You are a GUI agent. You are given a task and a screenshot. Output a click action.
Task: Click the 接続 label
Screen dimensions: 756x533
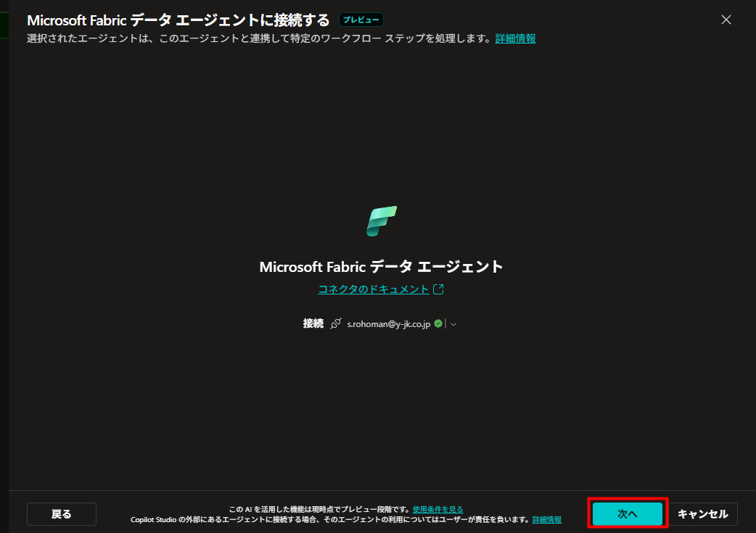click(313, 323)
